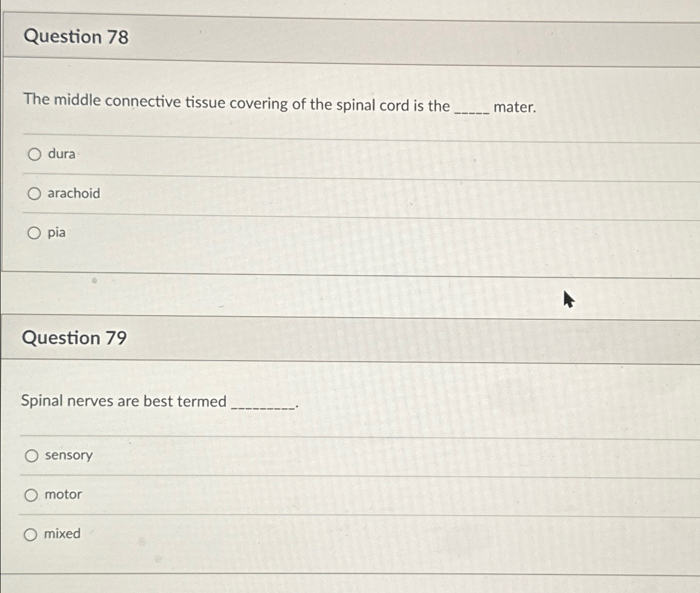Image resolution: width=700 pixels, height=593 pixels.
Task: Click the arachoid option label text
Action: tap(74, 194)
